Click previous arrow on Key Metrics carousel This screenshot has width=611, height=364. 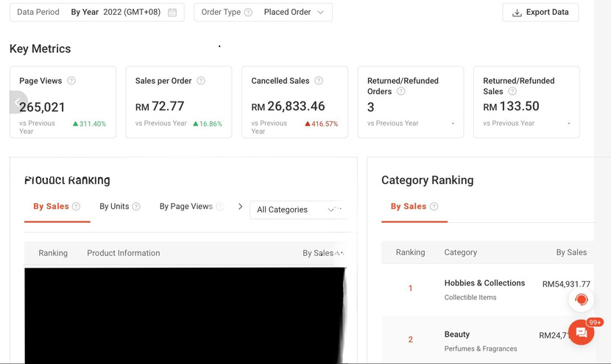point(18,102)
